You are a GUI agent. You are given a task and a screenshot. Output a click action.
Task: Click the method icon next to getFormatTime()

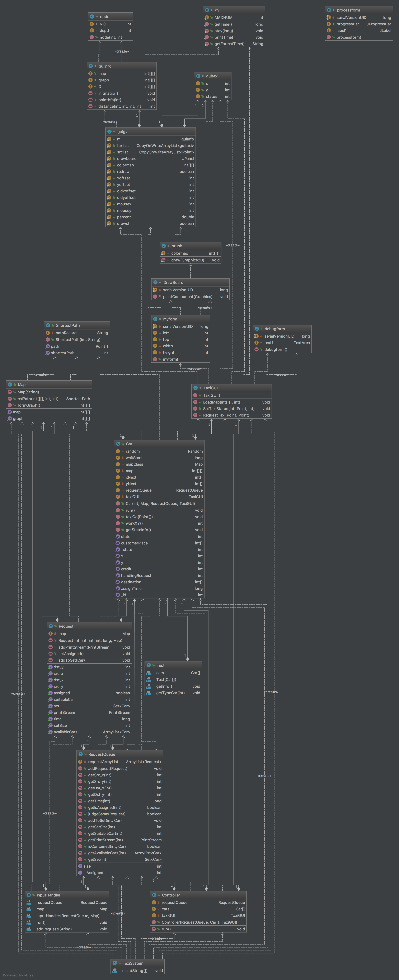click(207, 44)
